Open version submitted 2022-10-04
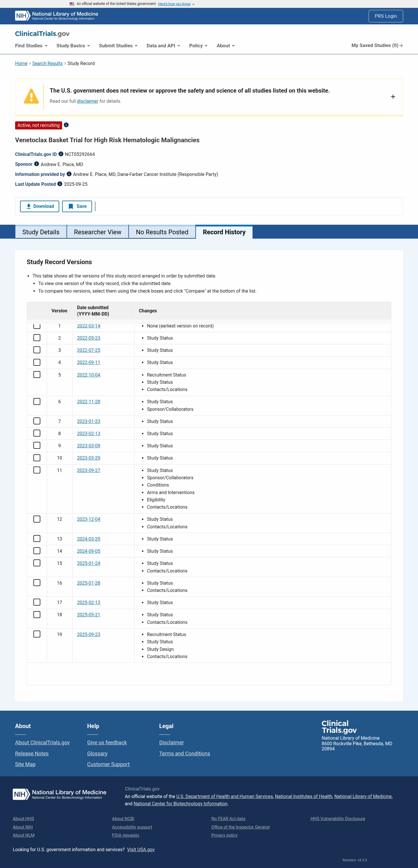 pyautogui.click(x=89, y=375)
